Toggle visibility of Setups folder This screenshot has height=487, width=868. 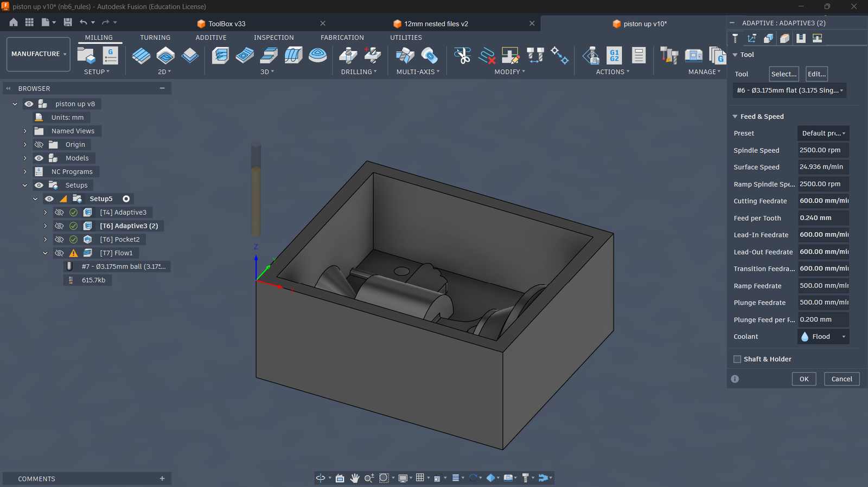click(39, 185)
